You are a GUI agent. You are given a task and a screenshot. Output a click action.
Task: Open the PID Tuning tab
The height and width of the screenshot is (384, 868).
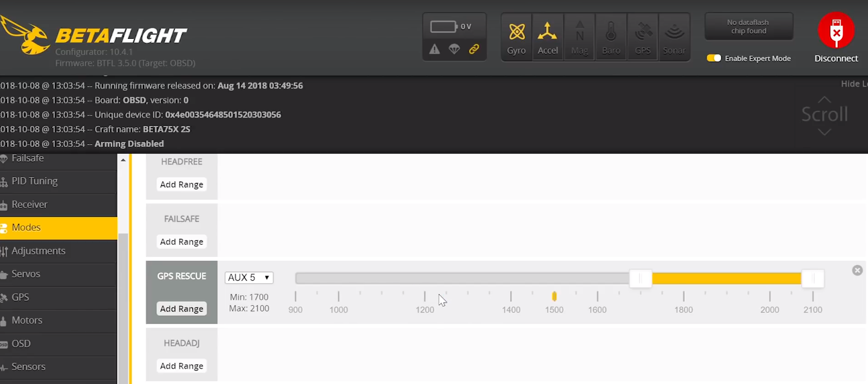point(59,181)
